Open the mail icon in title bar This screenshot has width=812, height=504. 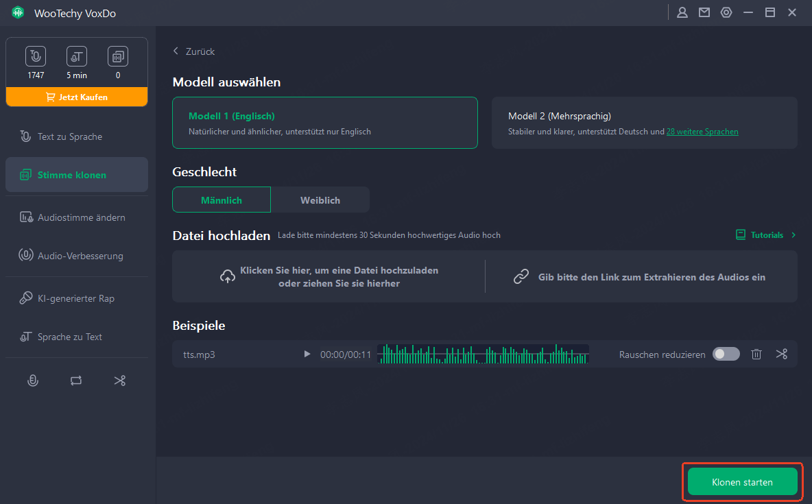(x=704, y=12)
